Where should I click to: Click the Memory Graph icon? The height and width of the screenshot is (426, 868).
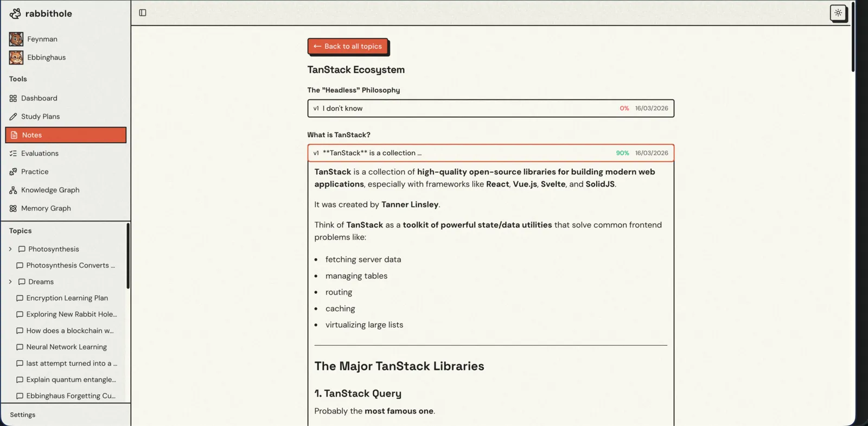point(13,208)
